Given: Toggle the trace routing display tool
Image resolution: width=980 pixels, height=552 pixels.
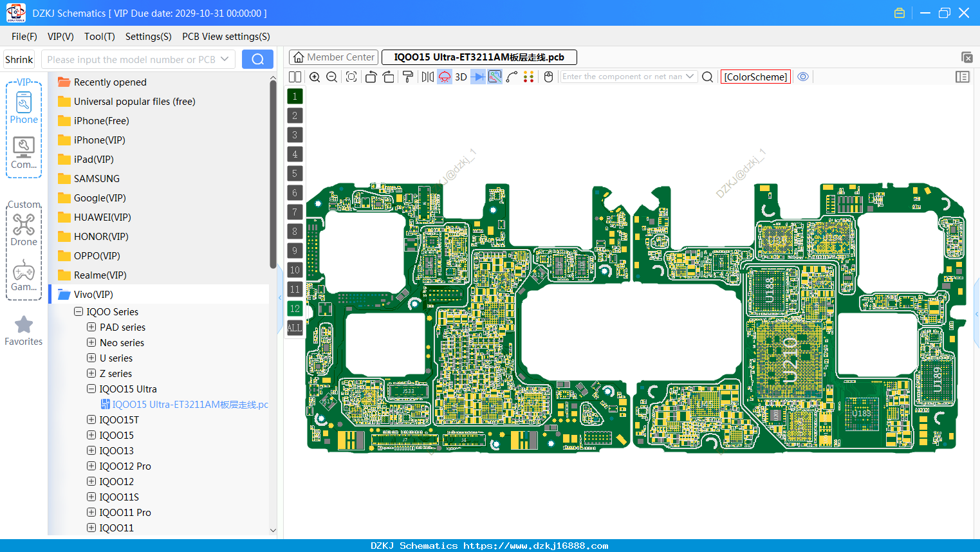Looking at the screenshot, I should click(495, 77).
